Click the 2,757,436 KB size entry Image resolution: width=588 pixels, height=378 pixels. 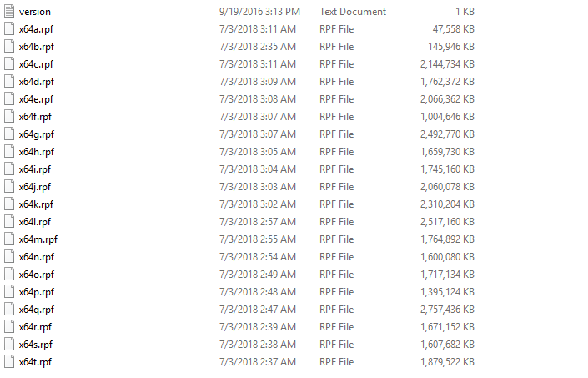pos(447,310)
